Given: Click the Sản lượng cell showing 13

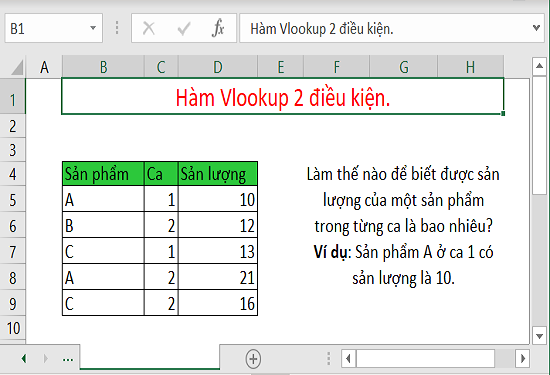Looking at the screenshot, I should click(x=218, y=251).
